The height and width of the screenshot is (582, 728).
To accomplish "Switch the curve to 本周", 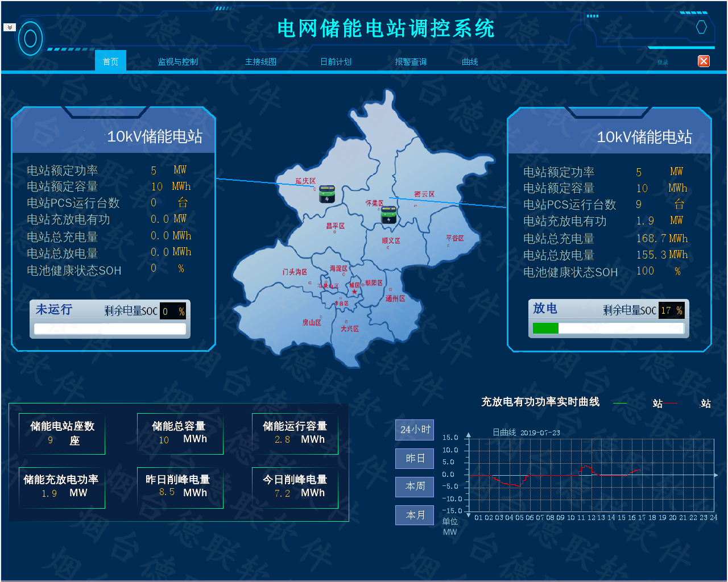I will (x=415, y=487).
